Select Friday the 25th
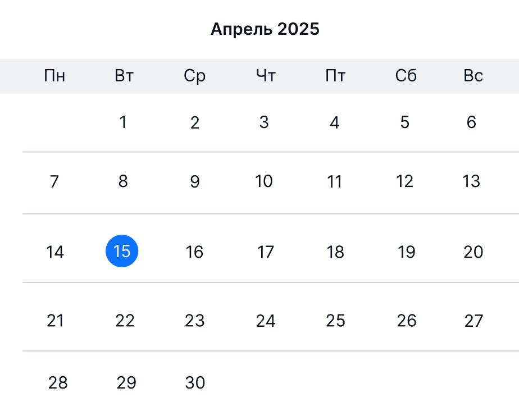The height and width of the screenshot is (420, 519). click(335, 321)
